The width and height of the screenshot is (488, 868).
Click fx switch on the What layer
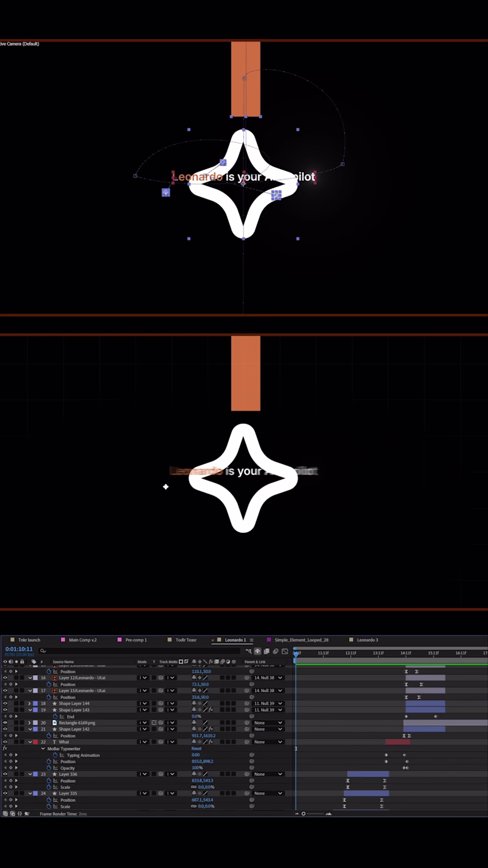211,742
